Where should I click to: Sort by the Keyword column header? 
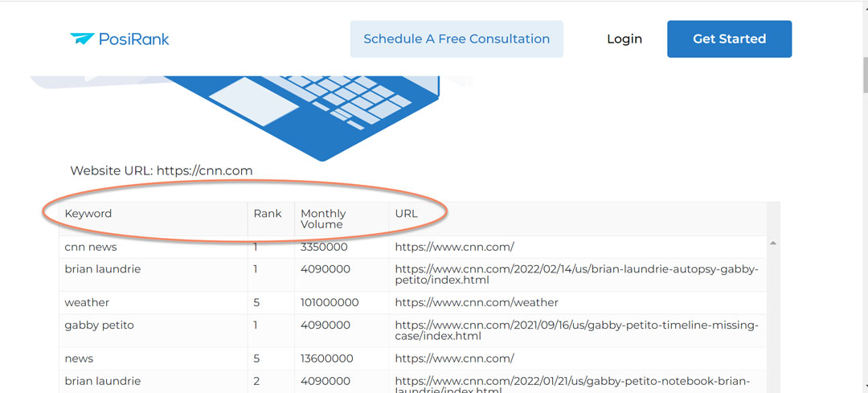tap(88, 214)
